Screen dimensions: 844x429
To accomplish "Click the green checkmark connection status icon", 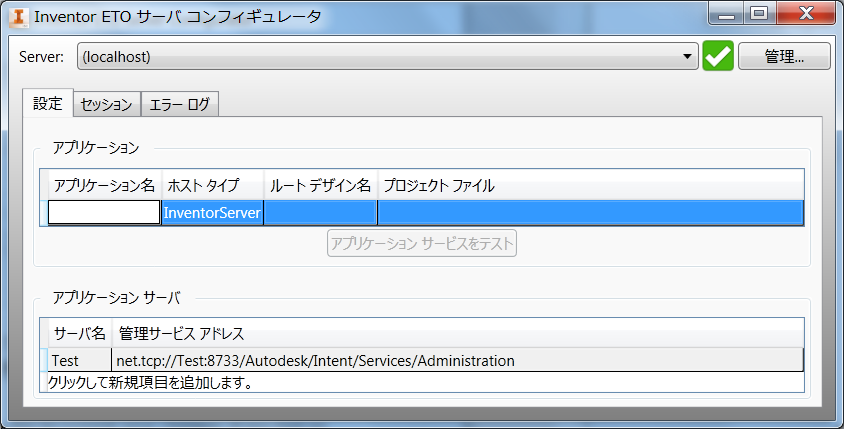I will [718, 55].
